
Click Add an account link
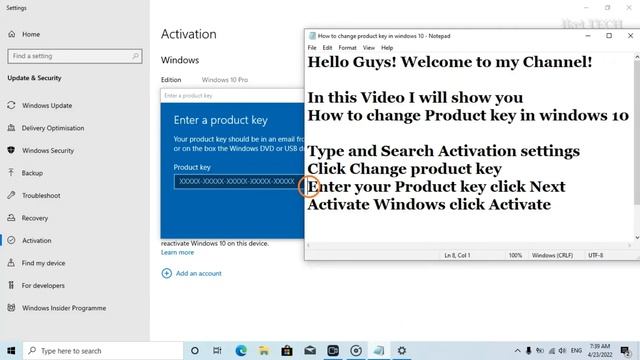pos(198,273)
